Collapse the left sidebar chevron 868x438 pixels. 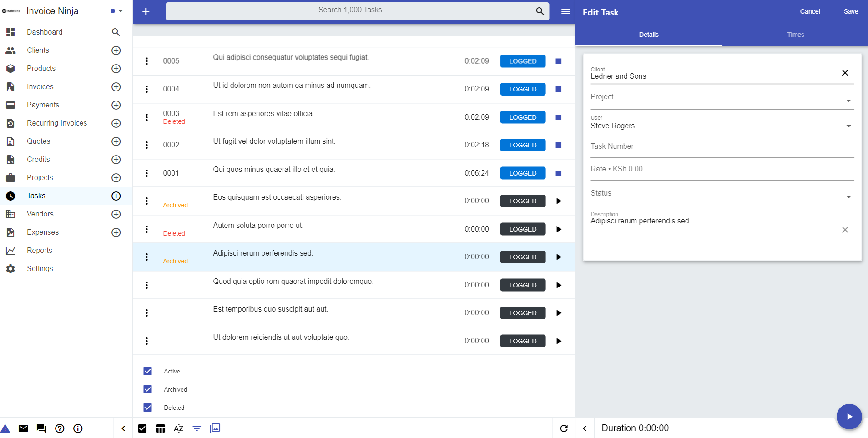point(123,428)
